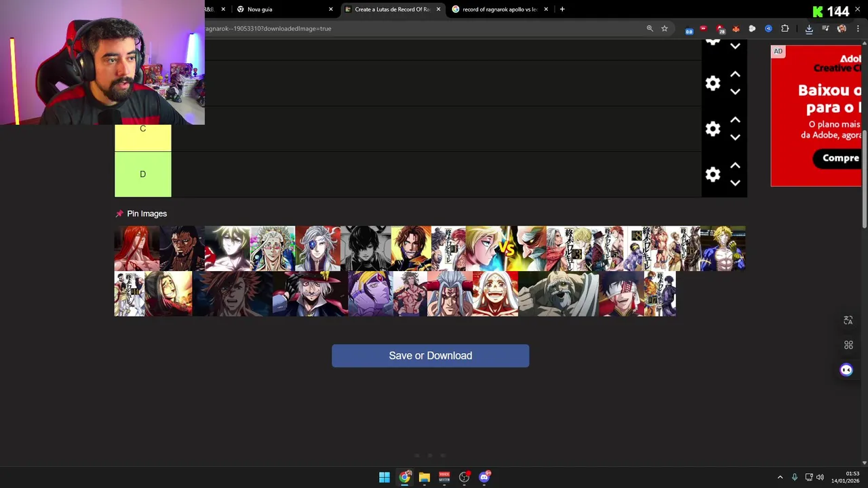Open Chrome from the taskbar

pos(404,477)
